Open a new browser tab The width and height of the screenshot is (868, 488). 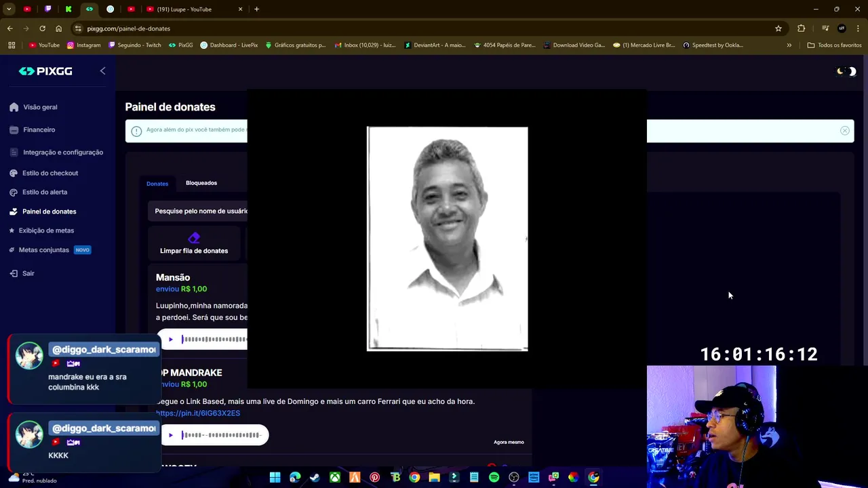click(256, 9)
